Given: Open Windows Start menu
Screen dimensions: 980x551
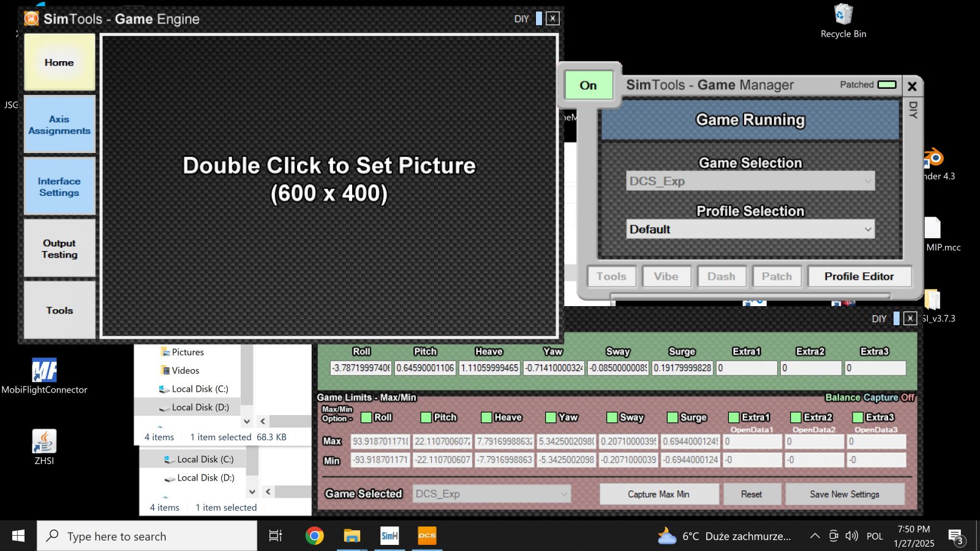Looking at the screenshot, I should (18, 536).
